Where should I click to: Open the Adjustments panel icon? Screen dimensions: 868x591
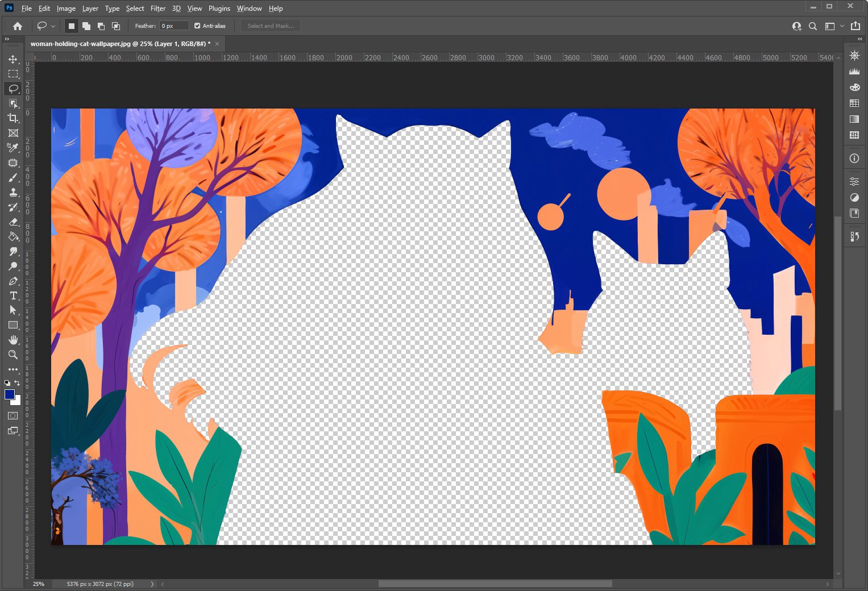pos(854,198)
